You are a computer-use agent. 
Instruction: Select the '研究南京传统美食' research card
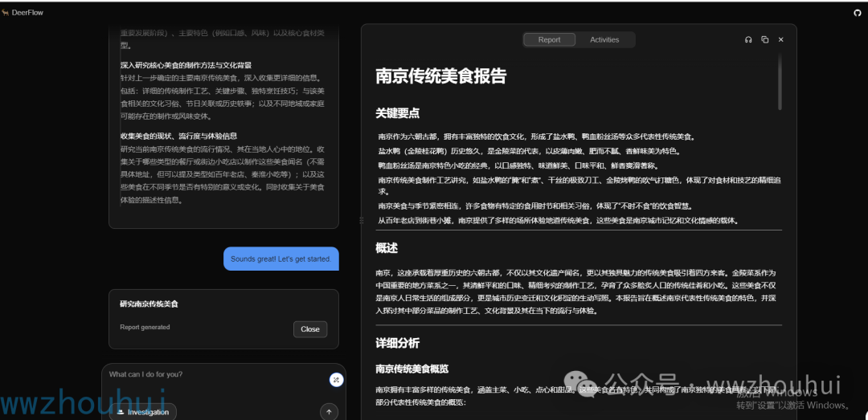click(x=223, y=320)
